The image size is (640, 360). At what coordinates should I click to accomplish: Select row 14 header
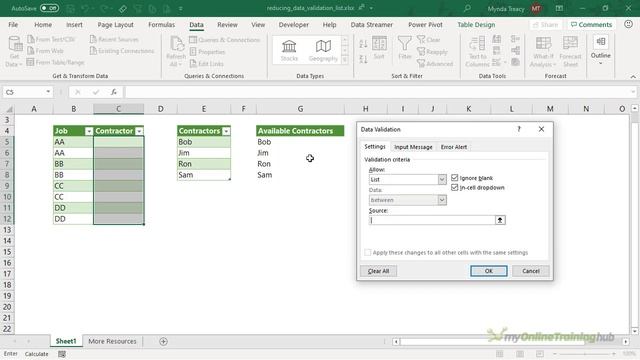tap(7, 241)
